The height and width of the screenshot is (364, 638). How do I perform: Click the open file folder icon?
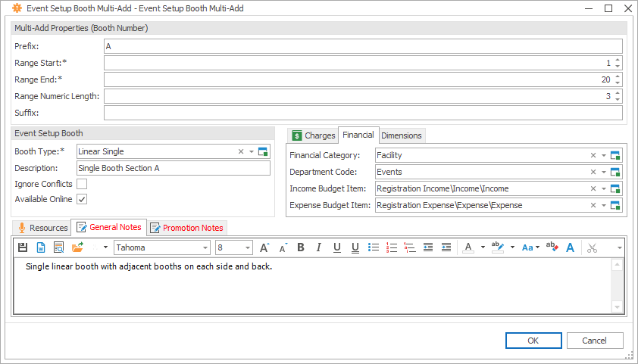click(x=77, y=247)
